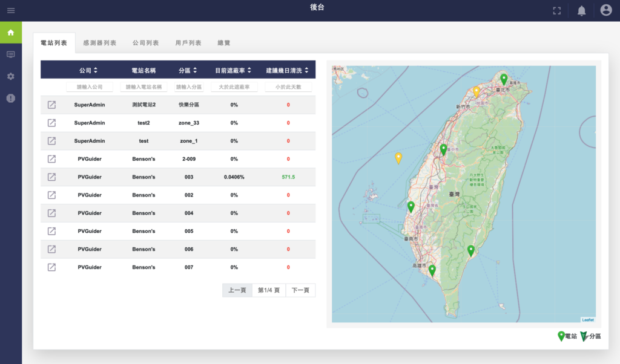Toggle fullscreen mode icon
The image size is (620, 364).
coord(556,10)
